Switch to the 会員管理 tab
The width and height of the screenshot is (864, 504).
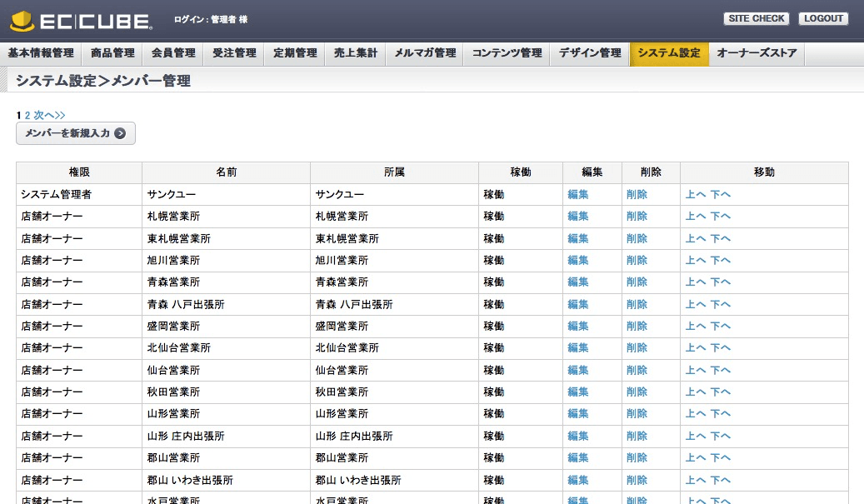point(173,53)
